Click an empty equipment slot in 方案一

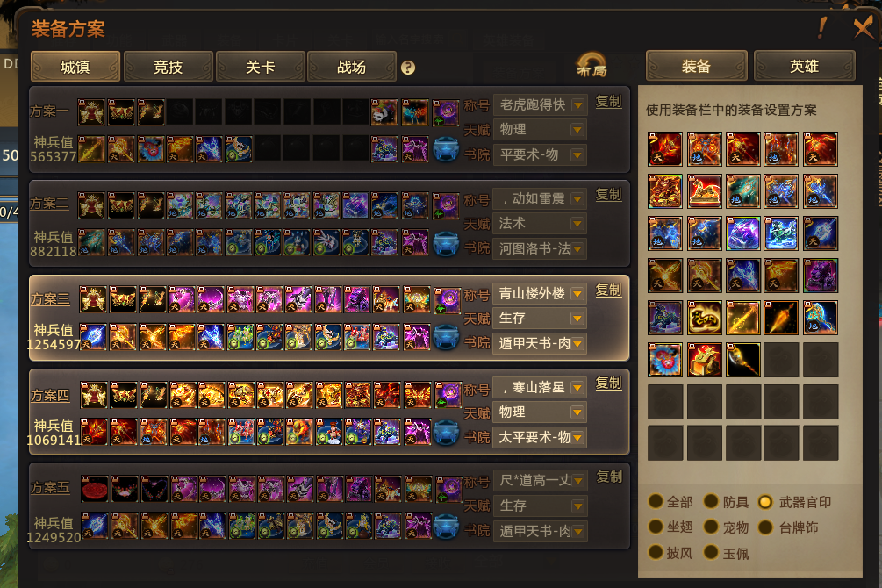[180, 112]
